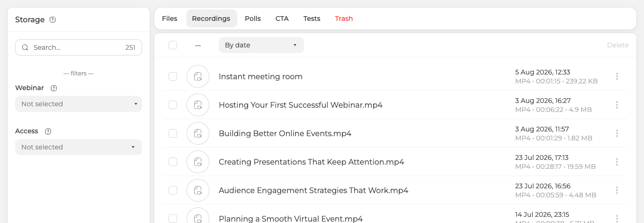Screen dimensions: 644x223
Task: Click the blue dash deselect indicator
Action: pyautogui.click(x=198, y=46)
